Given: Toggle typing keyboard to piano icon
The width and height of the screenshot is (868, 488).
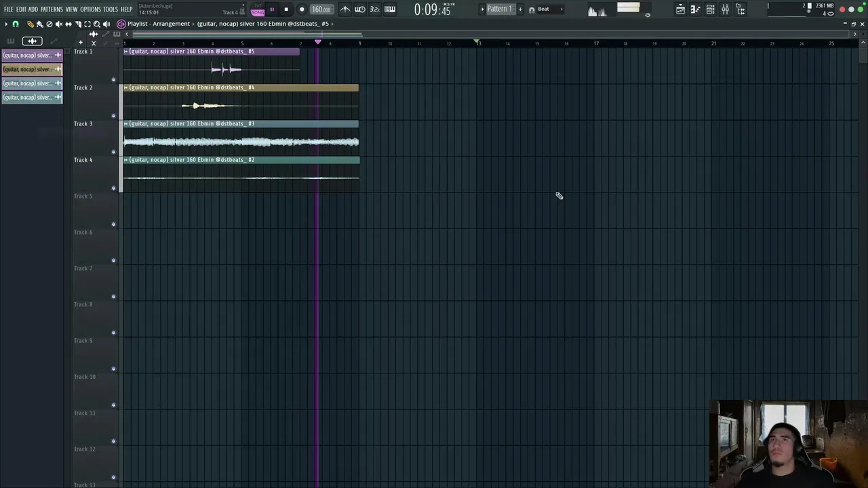Looking at the screenshot, I should click(x=390, y=9).
